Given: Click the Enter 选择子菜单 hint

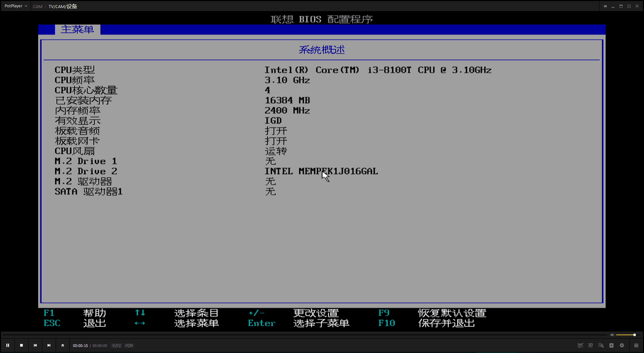Looking at the screenshot, I should 299,323.
